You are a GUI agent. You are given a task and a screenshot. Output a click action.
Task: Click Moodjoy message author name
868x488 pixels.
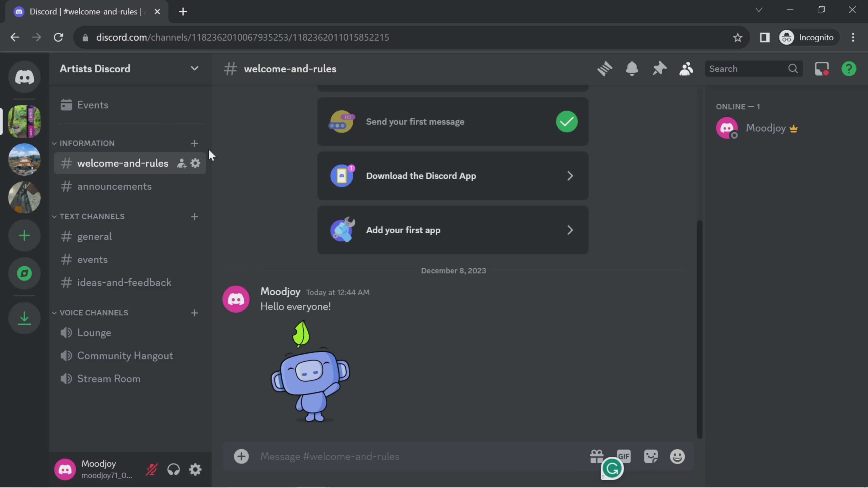(280, 292)
